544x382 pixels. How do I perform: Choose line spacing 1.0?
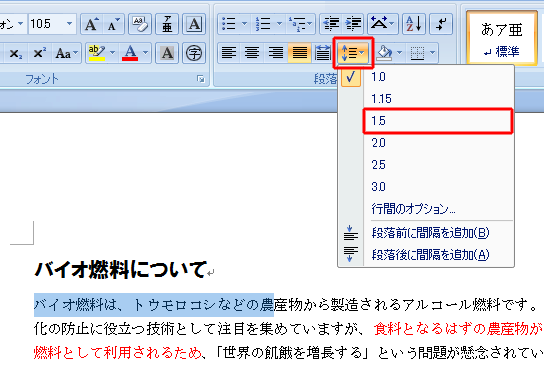(426, 77)
